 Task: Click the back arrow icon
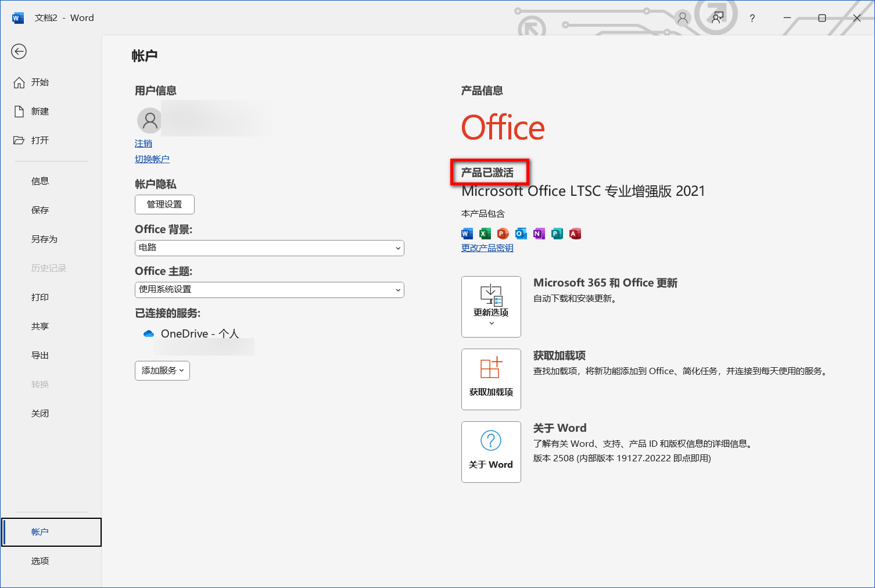tap(19, 52)
